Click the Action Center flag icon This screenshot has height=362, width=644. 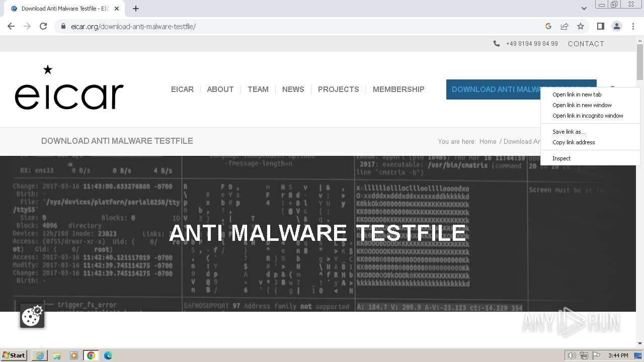point(596,355)
